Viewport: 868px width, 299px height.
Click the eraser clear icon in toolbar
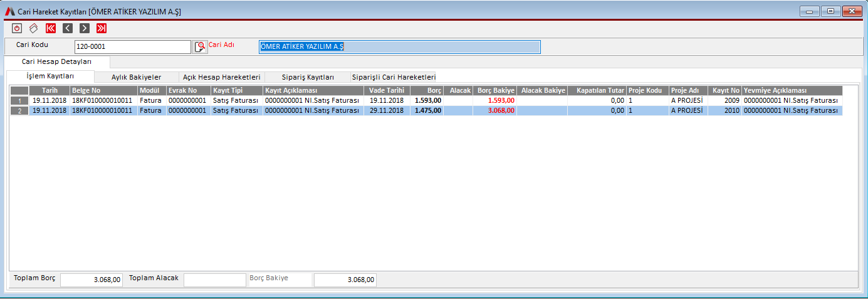click(x=34, y=28)
